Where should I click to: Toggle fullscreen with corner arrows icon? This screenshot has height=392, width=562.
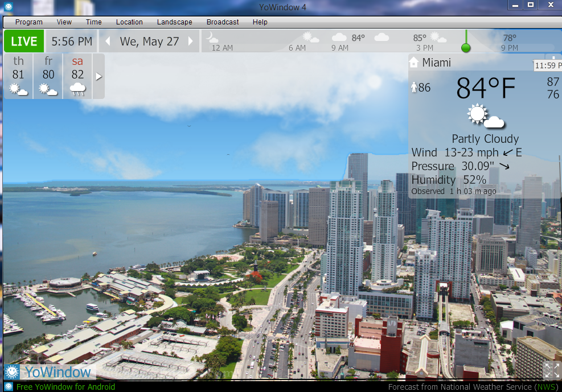552,370
